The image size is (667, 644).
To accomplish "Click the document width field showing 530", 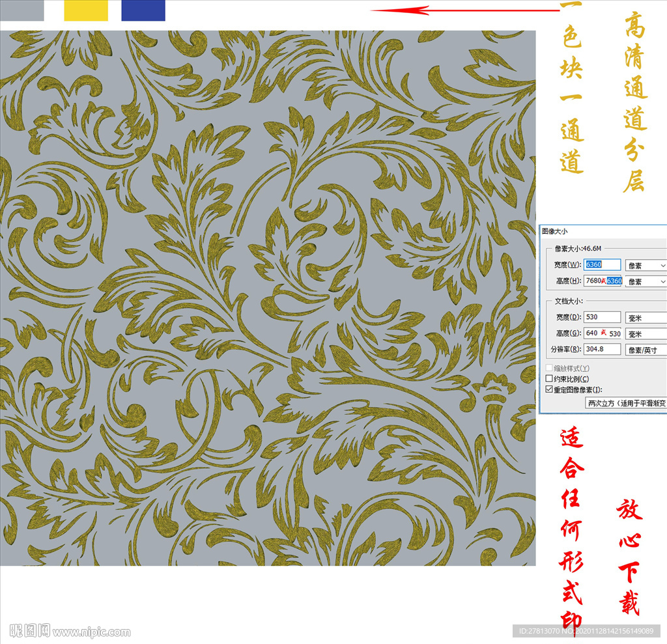I will 602,317.
